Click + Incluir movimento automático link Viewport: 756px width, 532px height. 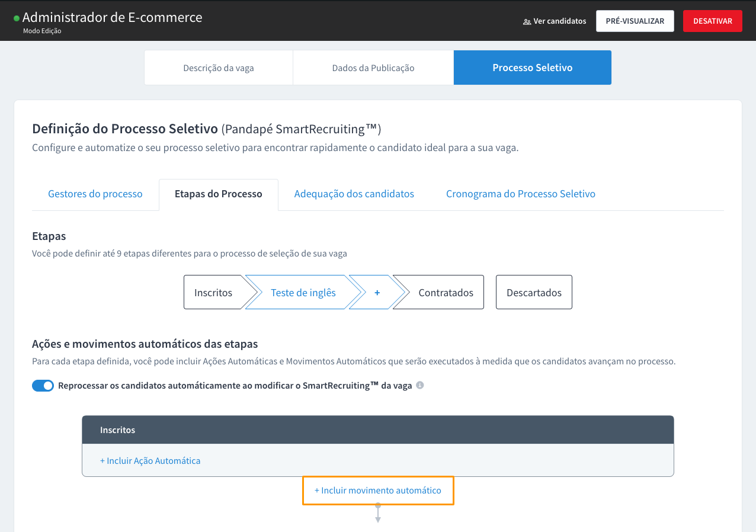click(378, 491)
